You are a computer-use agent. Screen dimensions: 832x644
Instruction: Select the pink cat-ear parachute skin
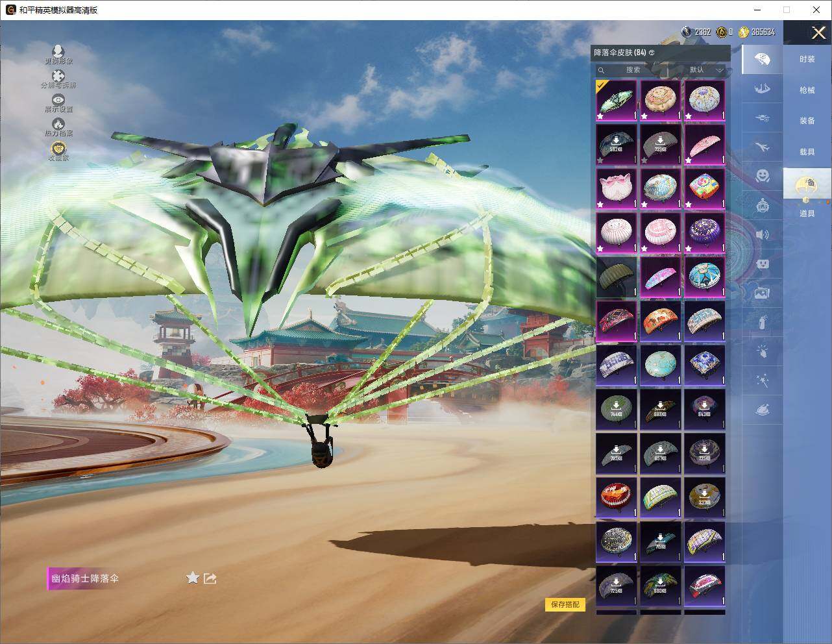617,188
